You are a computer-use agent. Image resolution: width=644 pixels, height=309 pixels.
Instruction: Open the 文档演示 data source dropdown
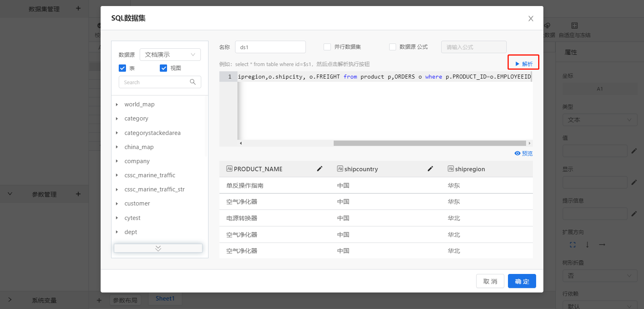click(170, 54)
